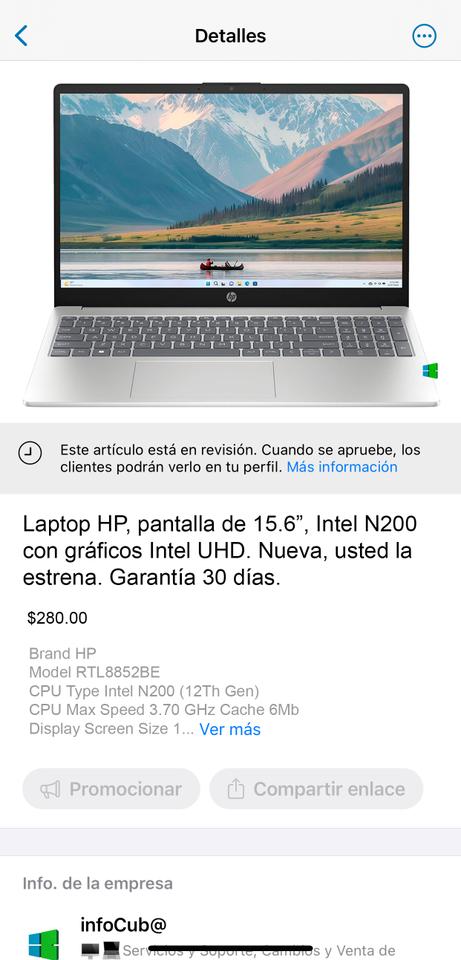Expand description with Ver más
The height and width of the screenshot is (960, 461).
(x=230, y=729)
